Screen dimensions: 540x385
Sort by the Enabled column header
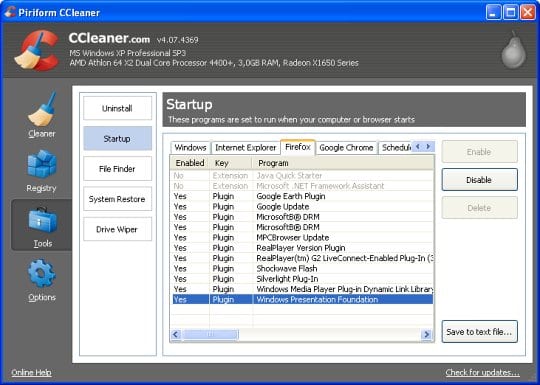pyautogui.click(x=190, y=163)
